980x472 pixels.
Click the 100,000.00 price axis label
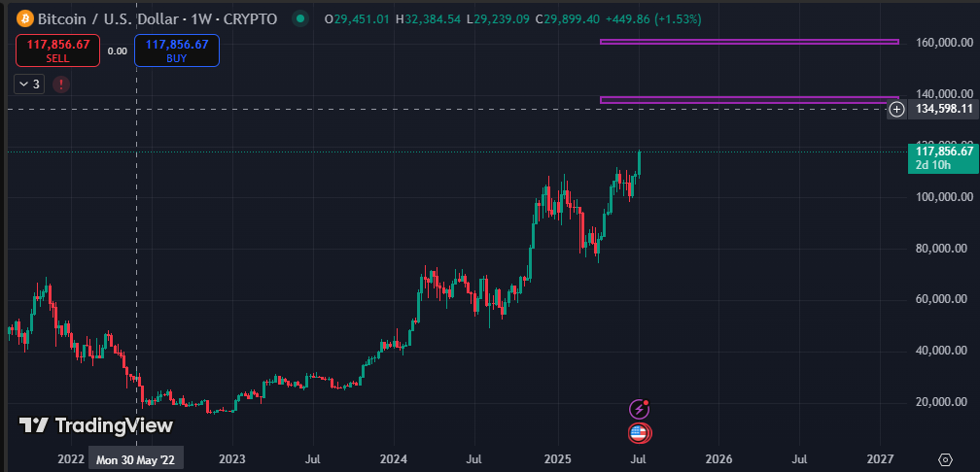coord(944,196)
